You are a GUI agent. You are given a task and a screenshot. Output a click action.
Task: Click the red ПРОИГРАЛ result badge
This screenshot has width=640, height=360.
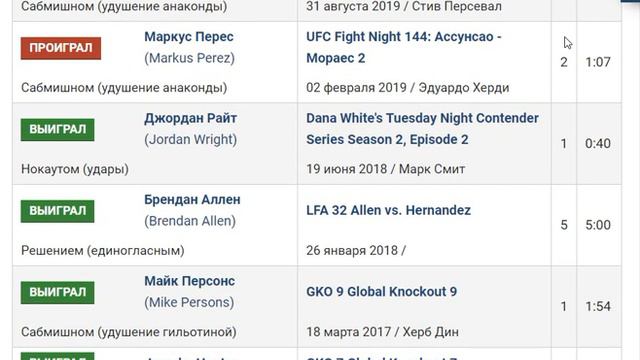(61, 48)
